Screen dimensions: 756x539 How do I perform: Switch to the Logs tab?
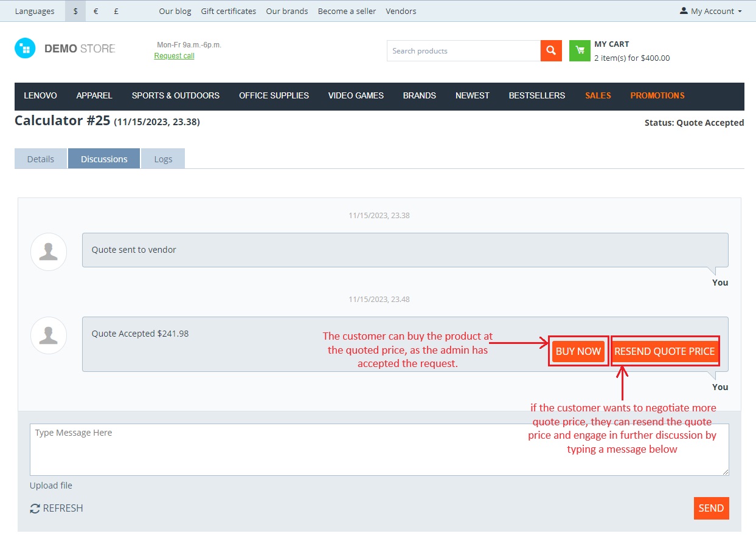(x=163, y=159)
